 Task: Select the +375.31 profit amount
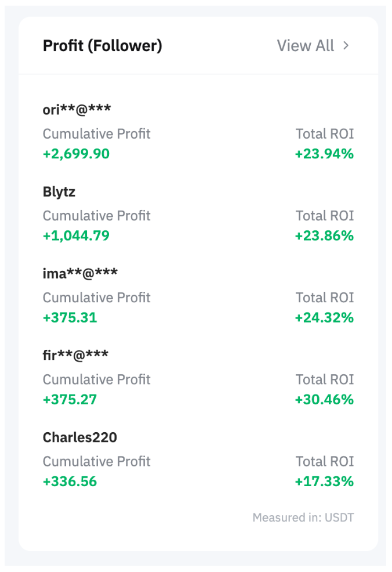[x=70, y=317]
